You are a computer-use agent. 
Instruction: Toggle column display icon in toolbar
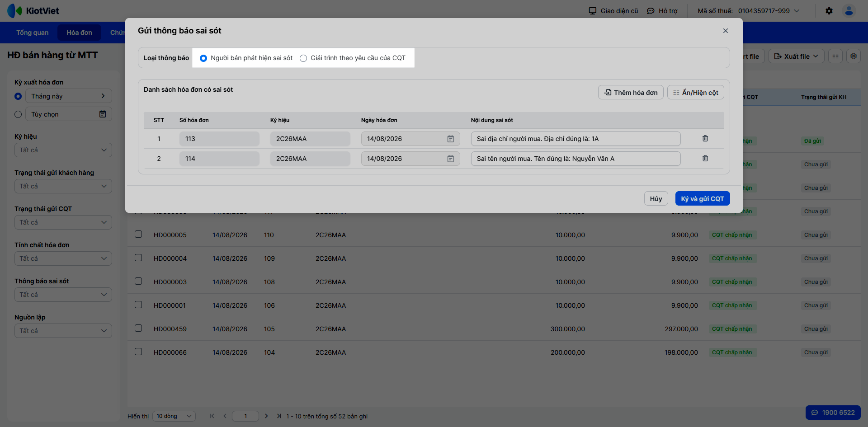pyautogui.click(x=835, y=56)
